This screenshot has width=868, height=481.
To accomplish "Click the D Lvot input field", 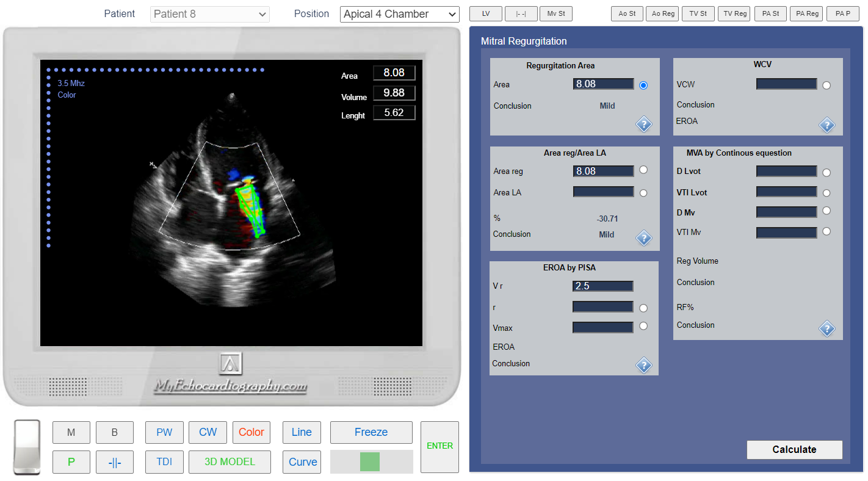I will [786, 172].
